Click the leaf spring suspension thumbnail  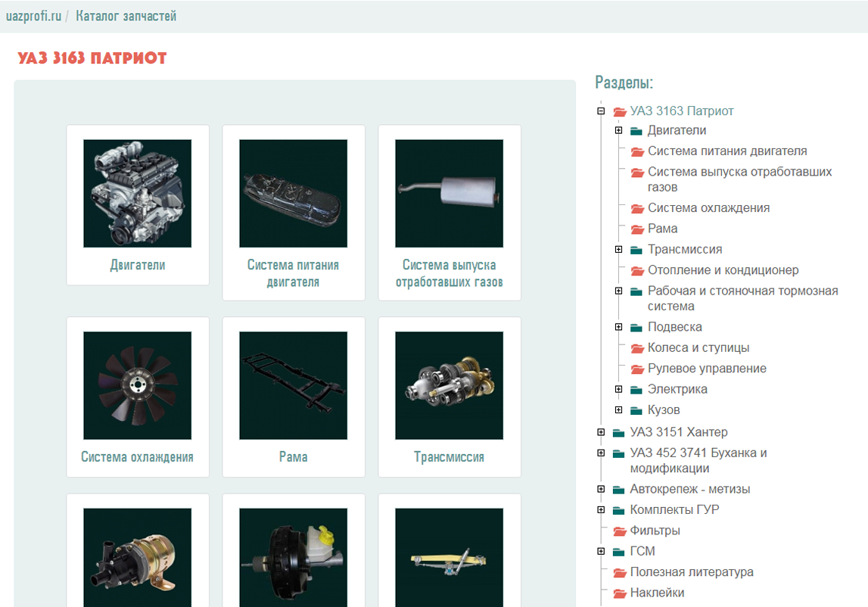450,558
